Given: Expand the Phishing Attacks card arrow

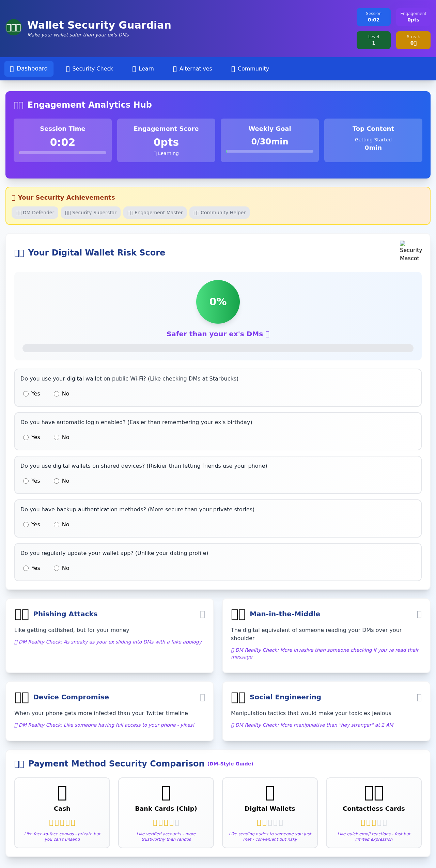Looking at the screenshot, I should tap(202, 614).
